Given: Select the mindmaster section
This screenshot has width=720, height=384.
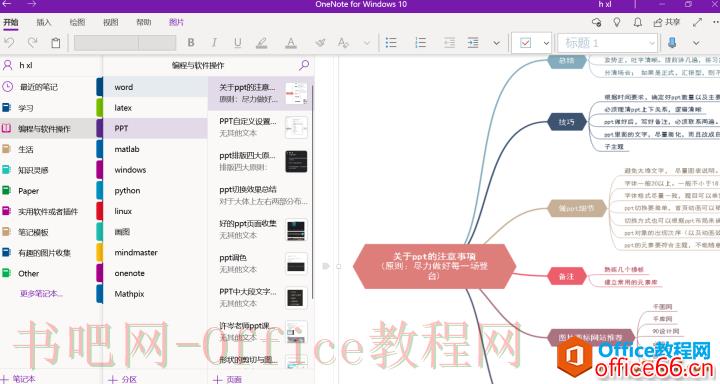Looking at the screenshot, I should coord(155,252).
